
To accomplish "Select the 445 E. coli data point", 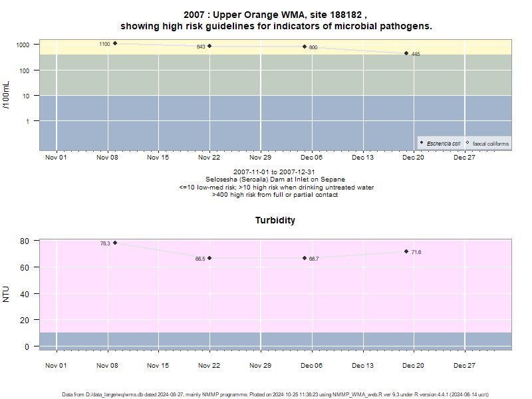I will [406, 53].
